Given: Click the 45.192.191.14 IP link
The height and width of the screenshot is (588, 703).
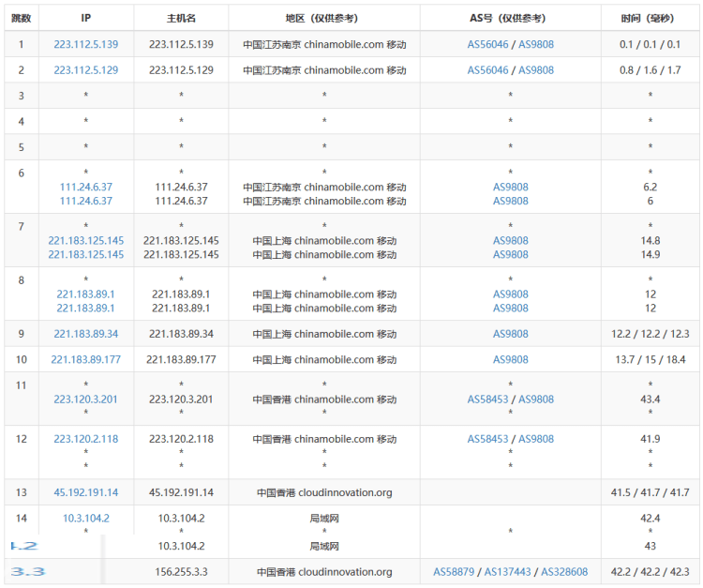Looking at the screenshot, I should point(86,492).
